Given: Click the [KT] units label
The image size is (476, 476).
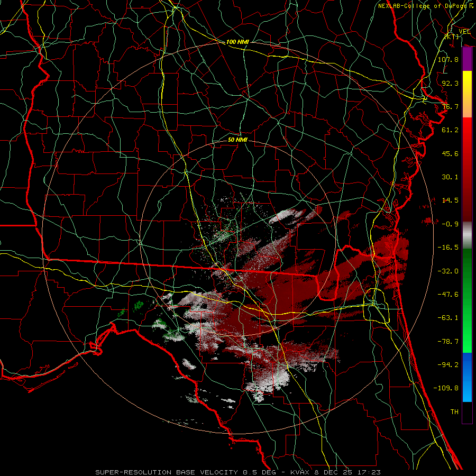Looking at the screenshot, I should 452,36.
